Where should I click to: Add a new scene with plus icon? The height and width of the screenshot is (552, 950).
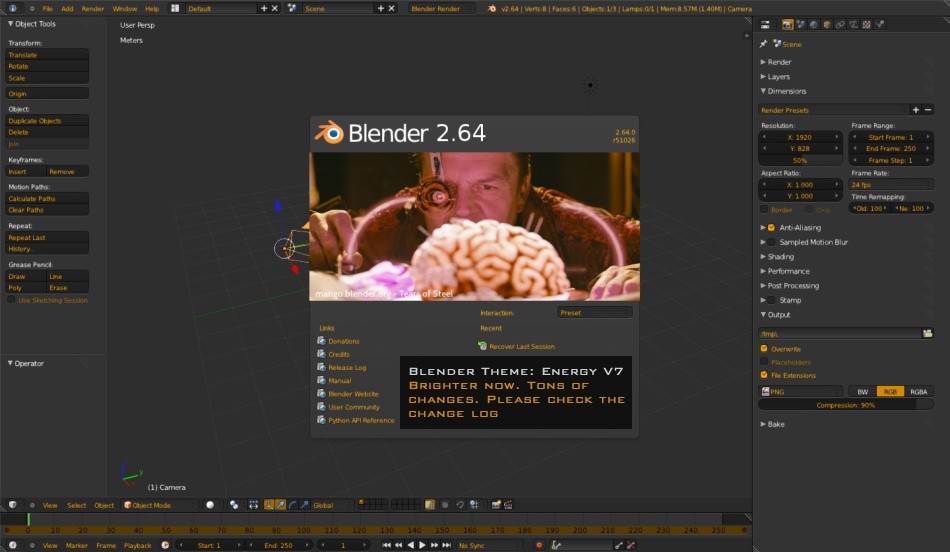pyautogui.click(x=380, y=8)
